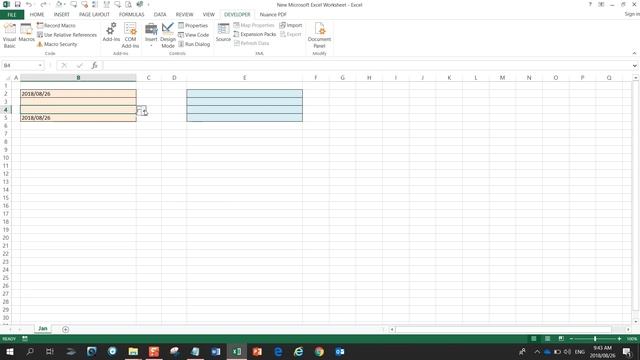Open the Jan sheet tab
Viewport: 640px width, 360px height.
click(43, 328)
